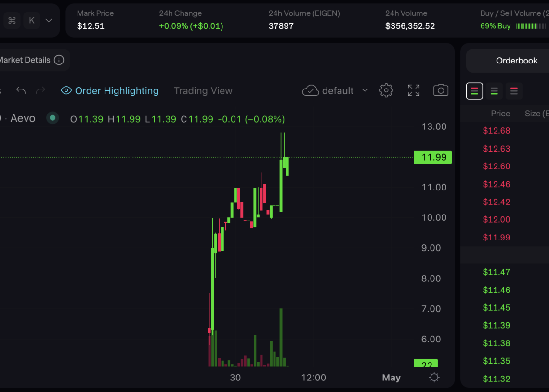Open the Market Details info popover
Image resolution: width=549 pixels, height=392 pixels.
[x=59, y=60]
